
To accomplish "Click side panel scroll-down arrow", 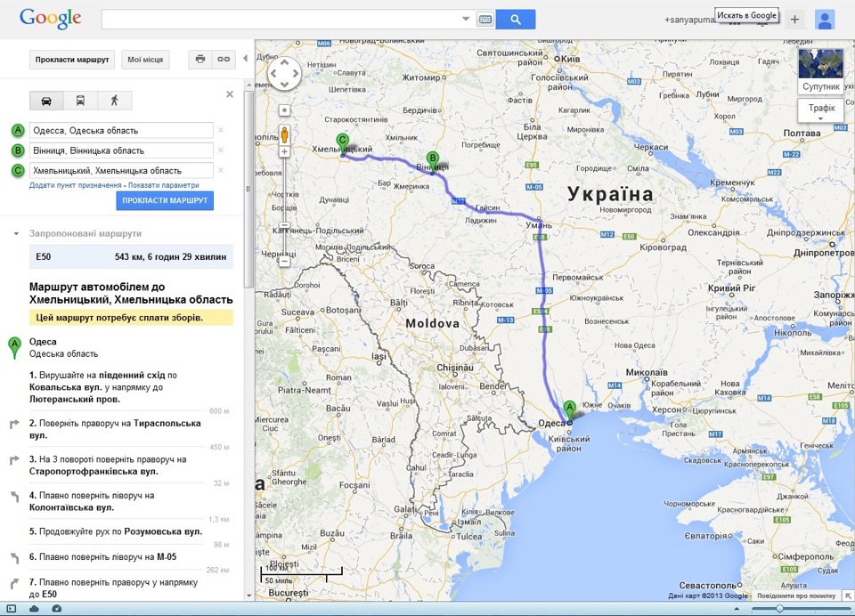I will tap(248, 596).
